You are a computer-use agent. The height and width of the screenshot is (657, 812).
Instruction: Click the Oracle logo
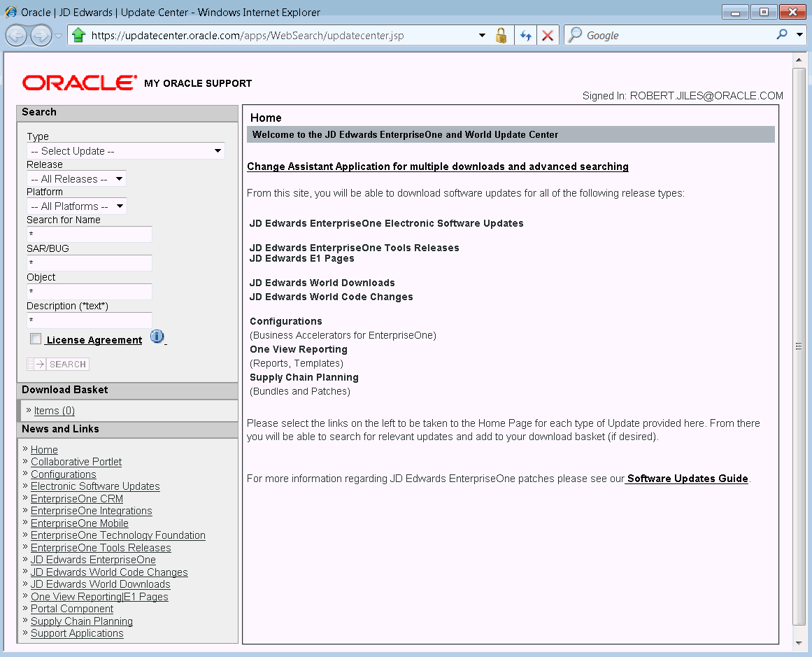pyautogui.click(x=80, y=83)
